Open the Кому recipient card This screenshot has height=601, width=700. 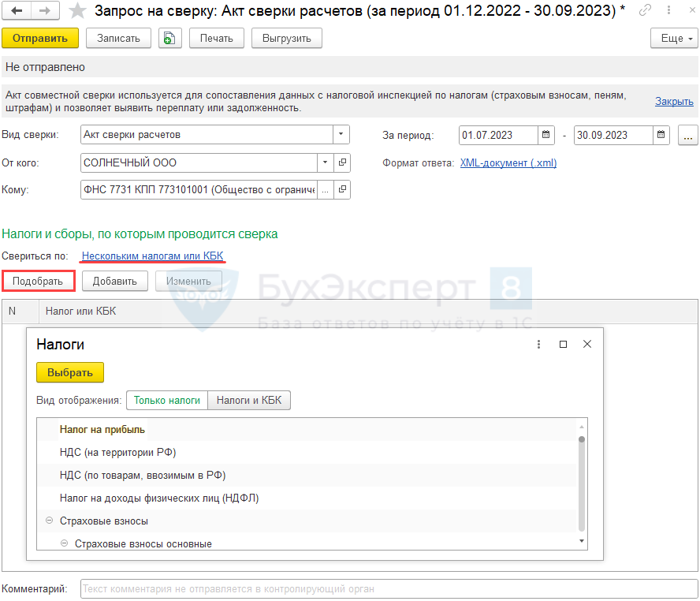pos(343,190)
